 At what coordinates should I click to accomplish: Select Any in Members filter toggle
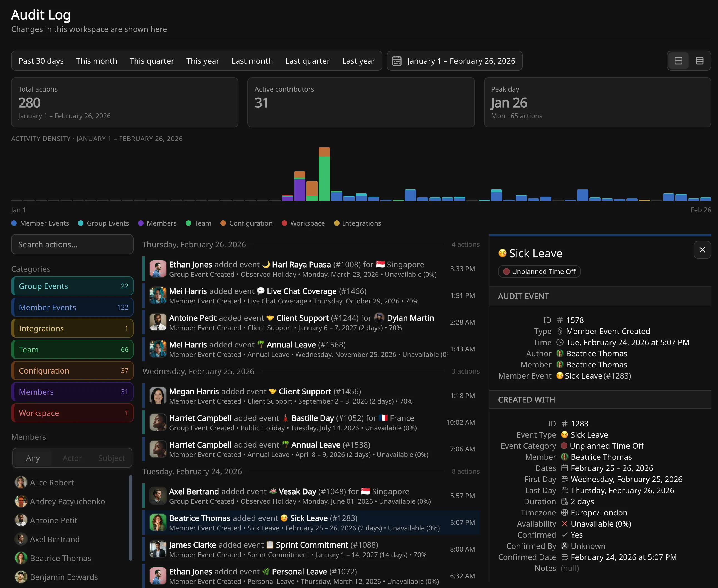point(33,458)
